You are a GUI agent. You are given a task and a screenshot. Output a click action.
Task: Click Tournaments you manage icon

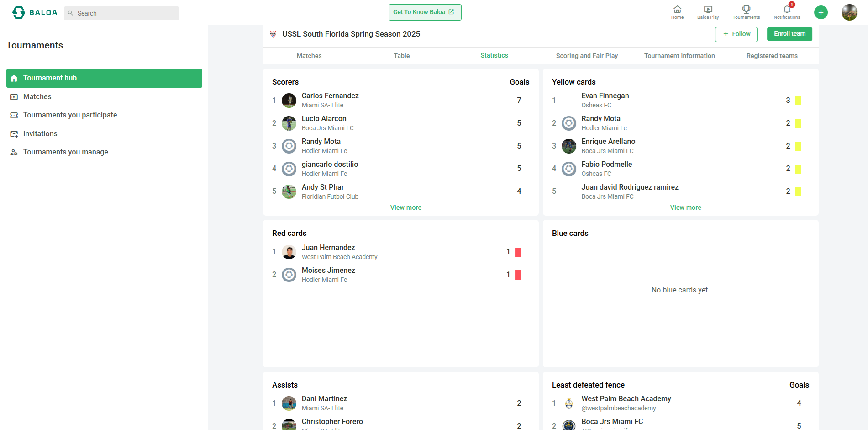coord(14,152)
